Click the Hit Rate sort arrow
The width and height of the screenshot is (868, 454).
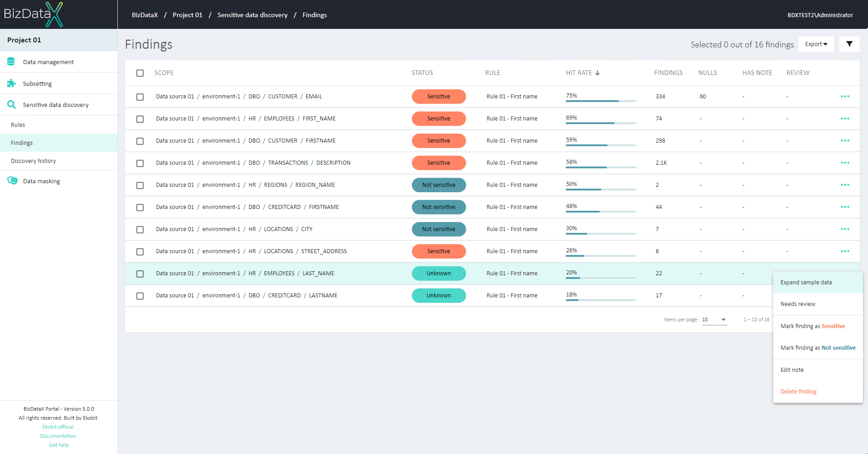point(597,73)
